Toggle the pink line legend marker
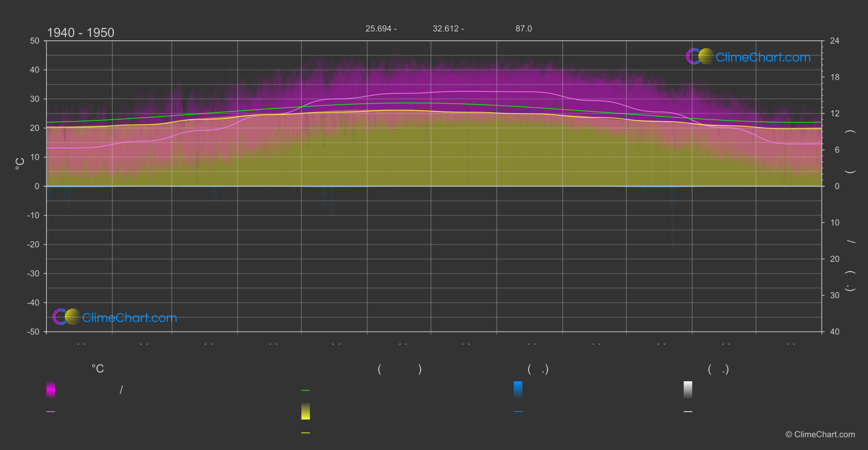868x450 pixels. (x=51, y=411)
